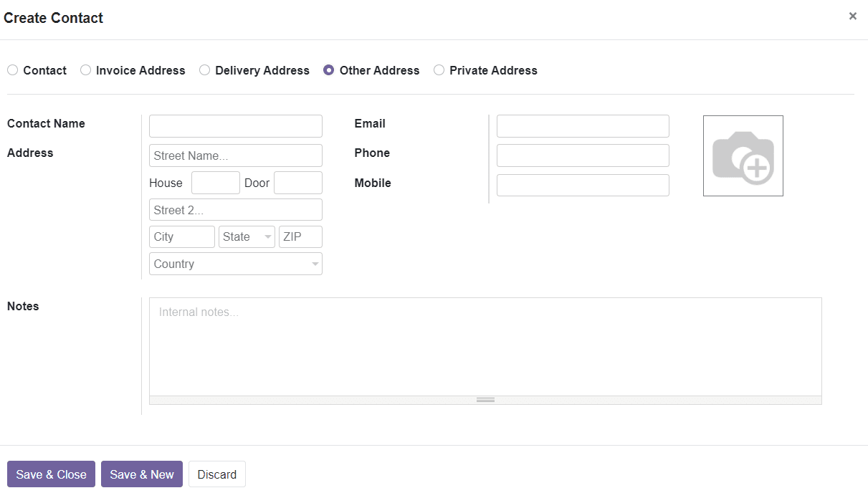Select the Contact radio button
The height and width of the screenshot is (498, 868).
[12, 70]
